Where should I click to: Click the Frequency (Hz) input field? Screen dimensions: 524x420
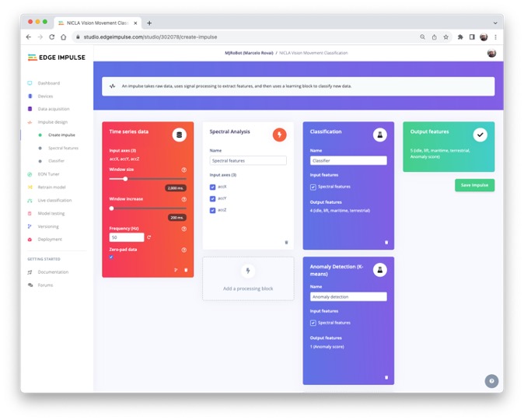click(126, 237)
